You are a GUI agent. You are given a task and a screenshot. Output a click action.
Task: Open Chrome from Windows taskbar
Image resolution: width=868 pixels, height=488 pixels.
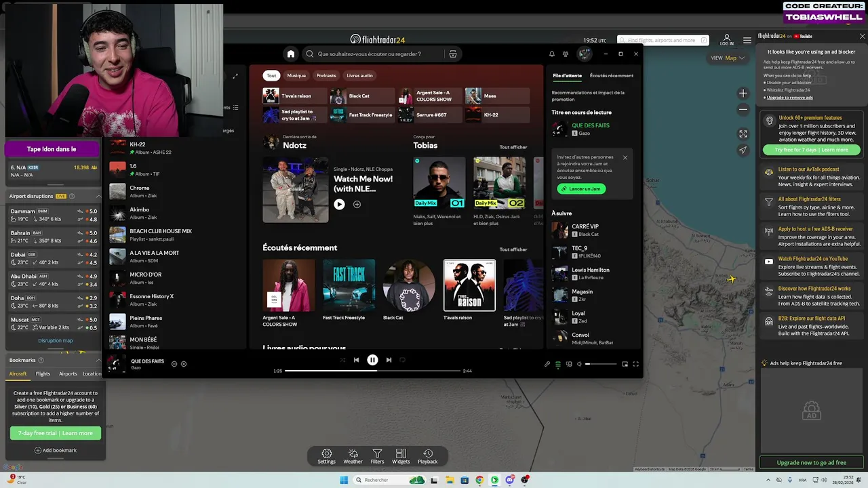pyautogui.click(x=479, y=481)
